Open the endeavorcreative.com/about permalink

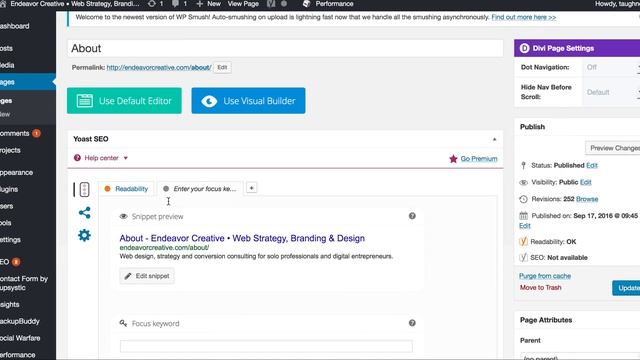point(159,67)
